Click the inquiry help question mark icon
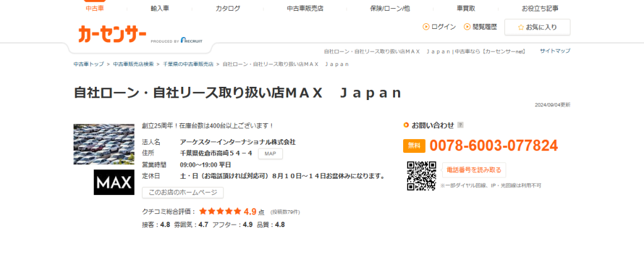This screenshot has height=263, width=644. click(x=460, y=125)
